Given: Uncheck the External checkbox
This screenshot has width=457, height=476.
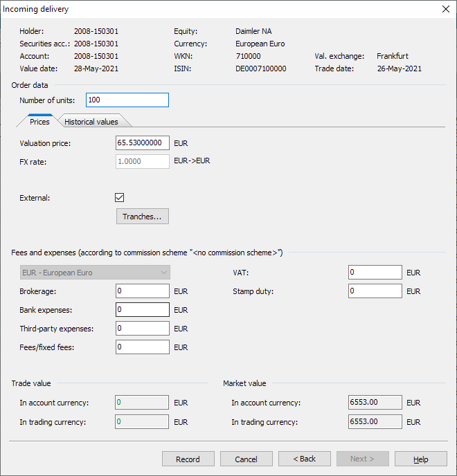Looking at the screenshot, I should (120, 198).
